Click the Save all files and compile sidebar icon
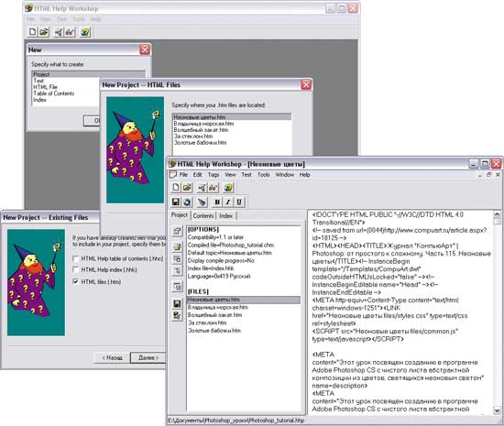504x426 pixels. [177, 315]
